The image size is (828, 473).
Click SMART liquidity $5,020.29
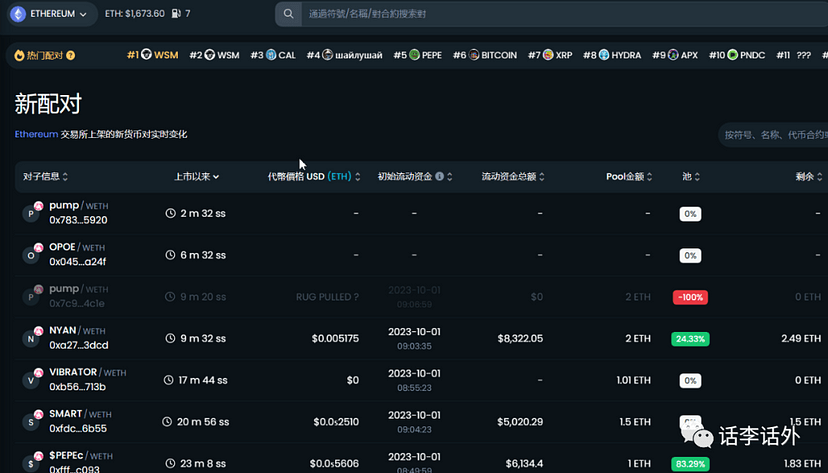point(520,422)
